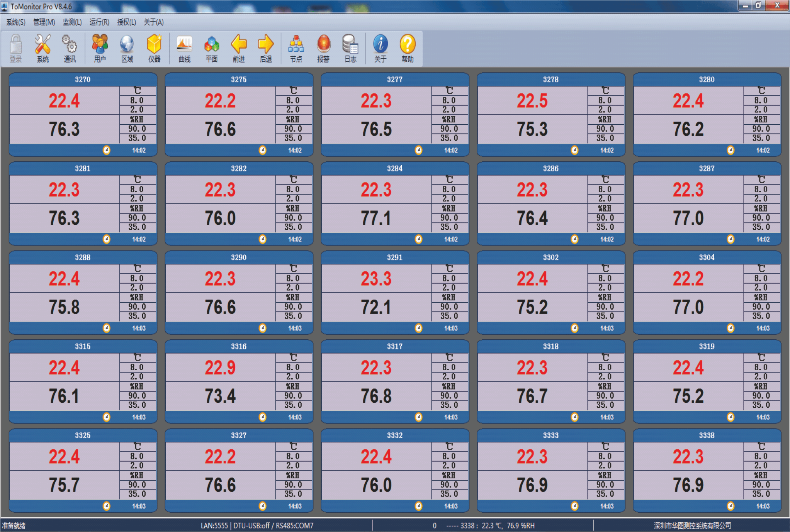The width and height of the screenshot is (790, 532).
Task: Click sensor 3316 temperature reading 22.9
Action: [x=220, y=368]
